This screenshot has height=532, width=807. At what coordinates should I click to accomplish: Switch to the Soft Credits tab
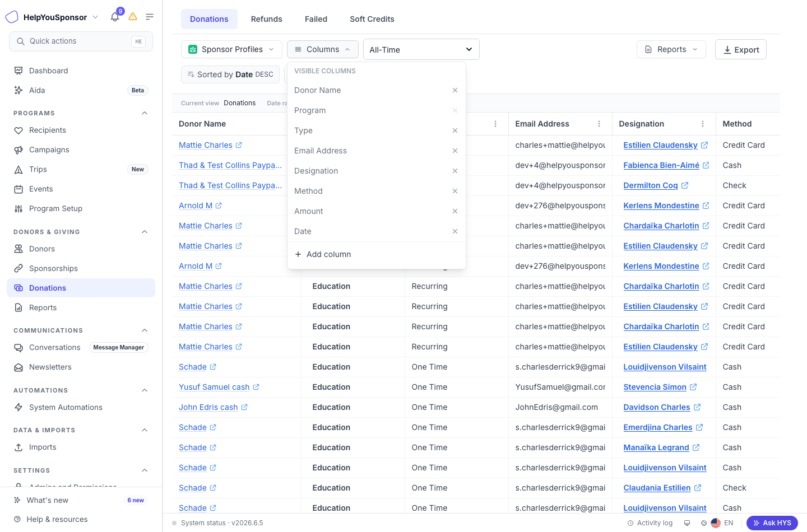point(372,19)
